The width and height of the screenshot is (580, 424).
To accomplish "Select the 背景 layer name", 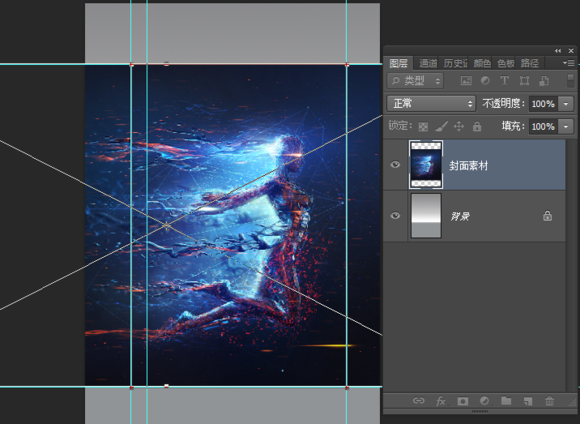I will (460, 216).
